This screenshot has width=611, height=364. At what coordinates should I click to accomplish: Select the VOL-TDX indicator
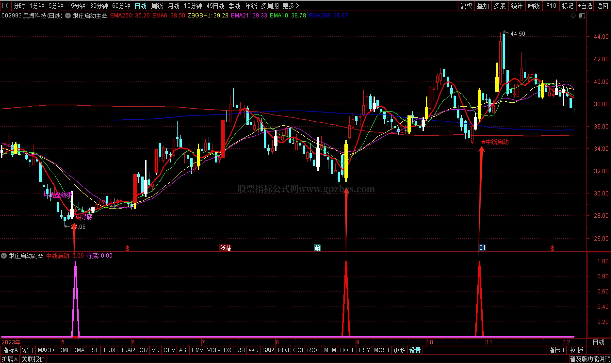(x=219, y=350)
